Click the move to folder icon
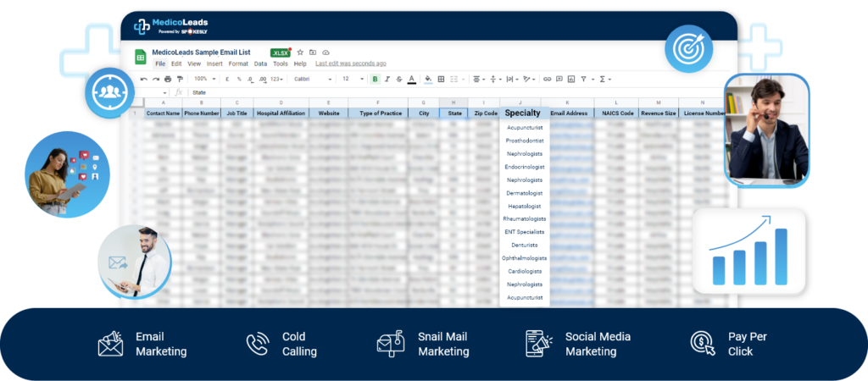The height and width of the screenshot is (381, 868). pos(313,52)
